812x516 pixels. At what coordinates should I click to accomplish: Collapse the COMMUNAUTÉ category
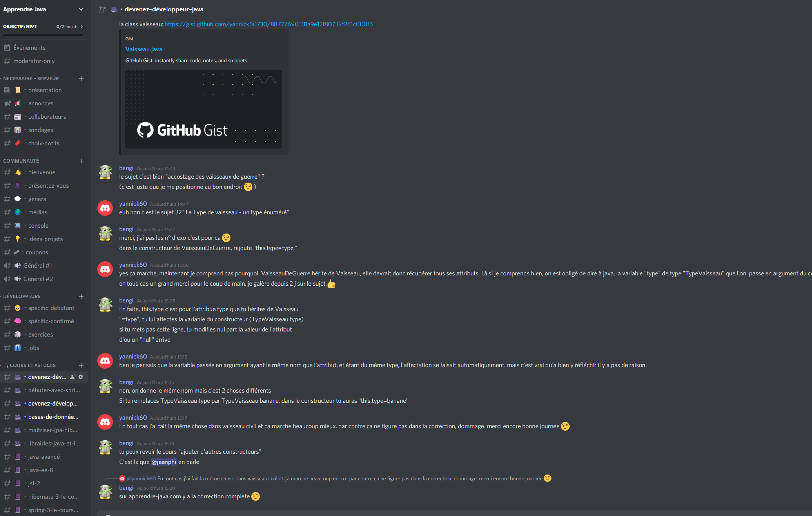click(x=21, y=161)
